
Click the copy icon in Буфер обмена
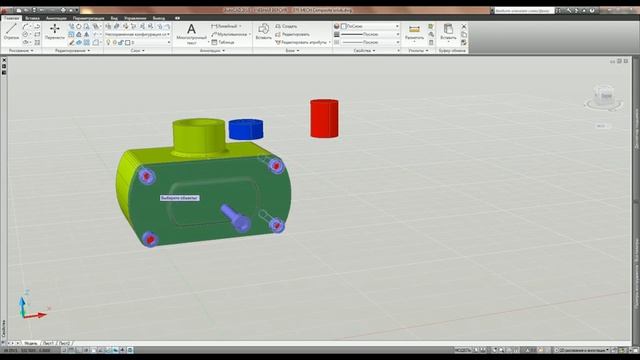(464, 34)
